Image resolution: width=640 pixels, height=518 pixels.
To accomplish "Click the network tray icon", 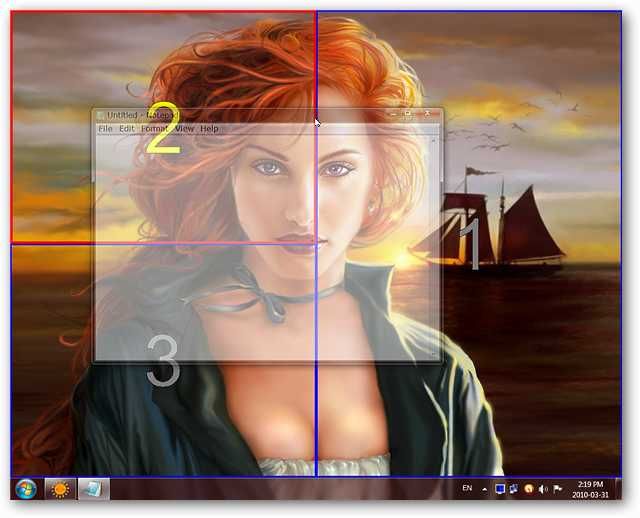I will point(514,489).
